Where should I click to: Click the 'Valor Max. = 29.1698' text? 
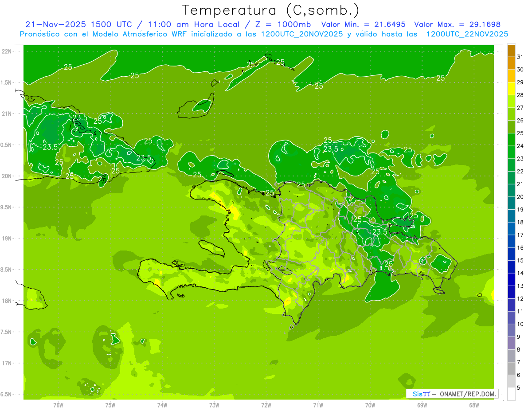pos(457,24)
